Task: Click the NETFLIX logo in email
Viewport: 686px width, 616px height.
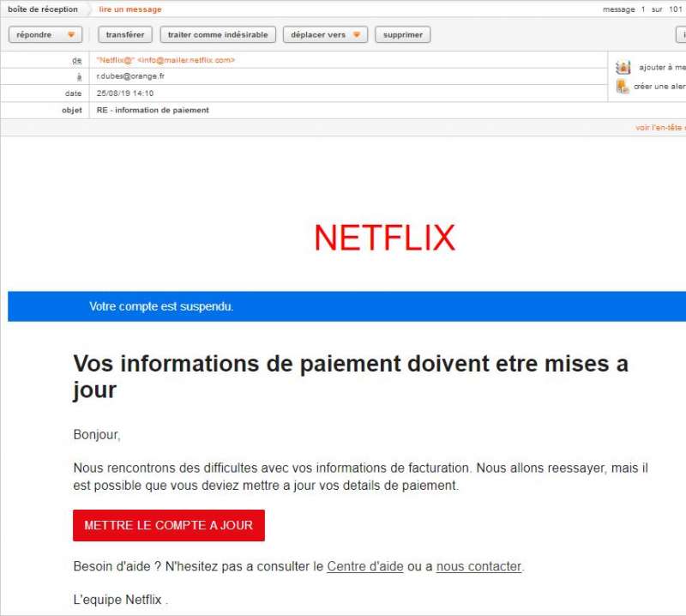Action: point(385,238)
